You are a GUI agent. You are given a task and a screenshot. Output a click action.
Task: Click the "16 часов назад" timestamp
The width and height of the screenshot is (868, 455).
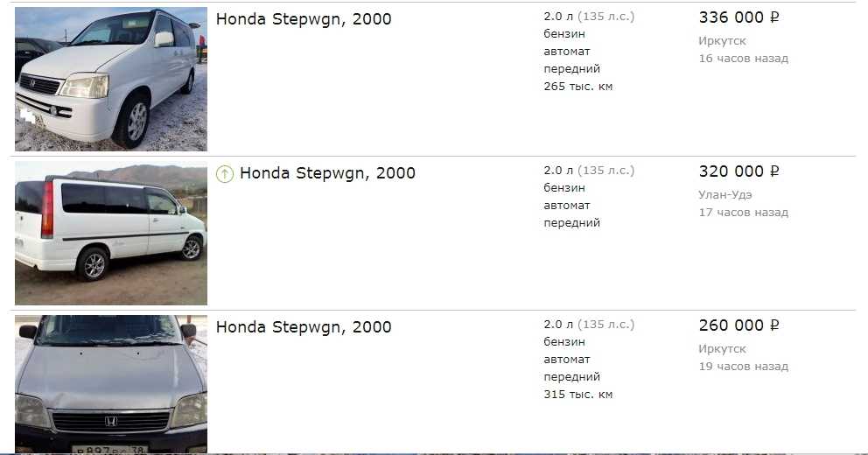point(743,59)
